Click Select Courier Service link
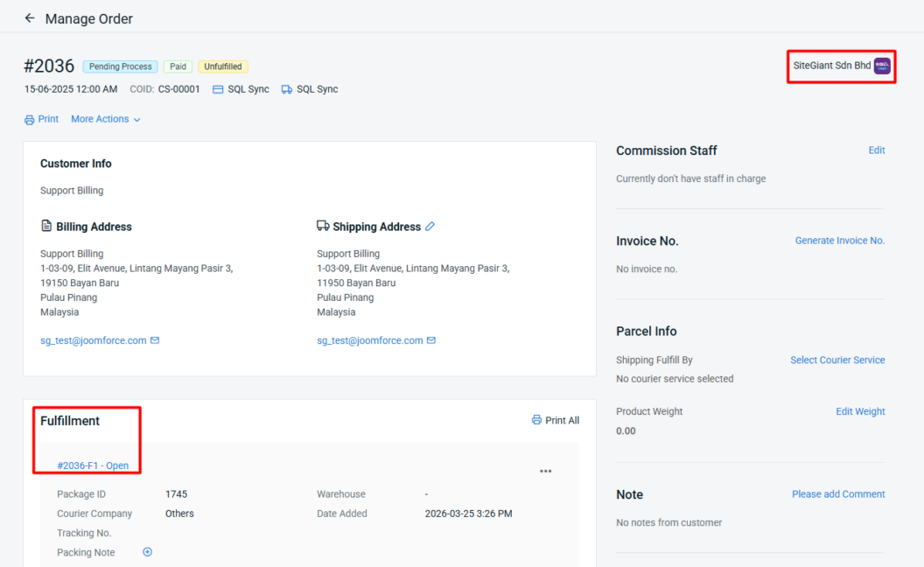The height and width of the screenshot is (567, 924). [x=837, y=360]
